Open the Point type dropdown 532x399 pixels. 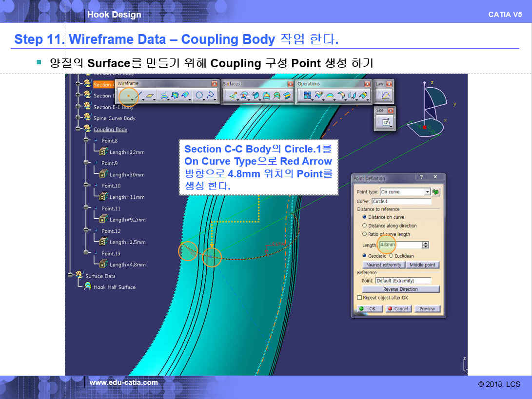point(427,192)
